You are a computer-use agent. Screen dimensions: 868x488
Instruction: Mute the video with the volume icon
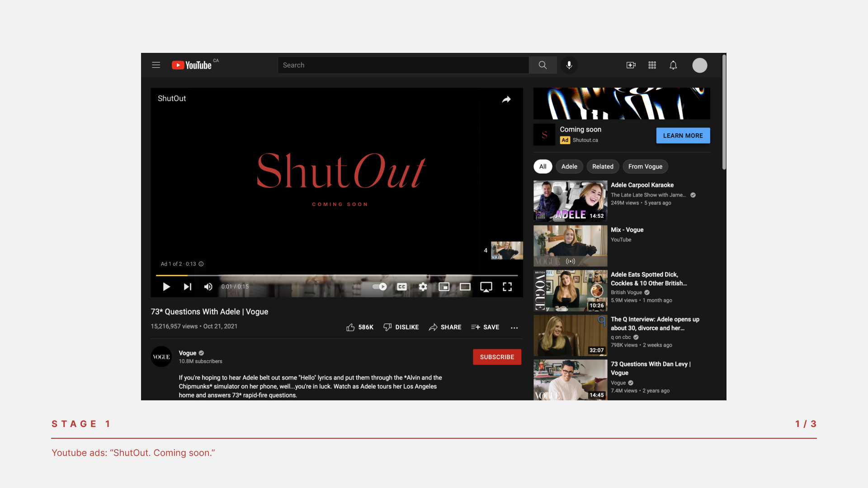click(x=208, y=286)
